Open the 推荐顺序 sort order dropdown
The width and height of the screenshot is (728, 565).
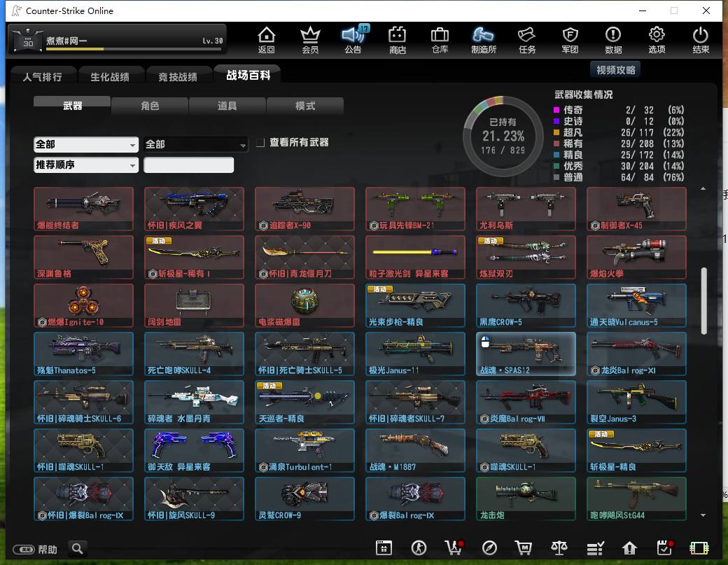(x=86, y=165)
